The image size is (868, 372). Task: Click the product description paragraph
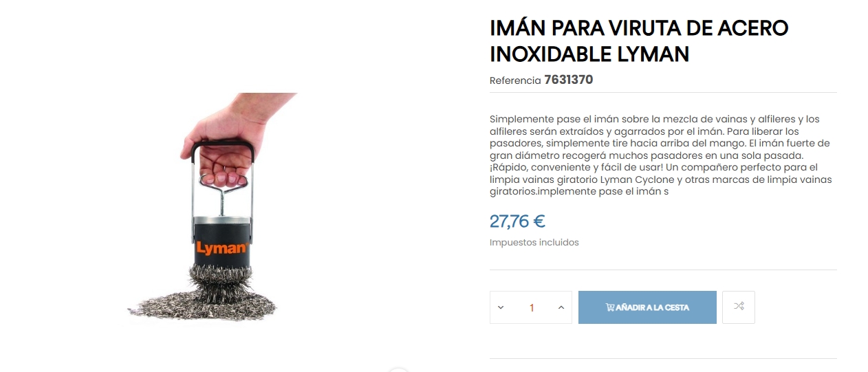tap(661, 155)
